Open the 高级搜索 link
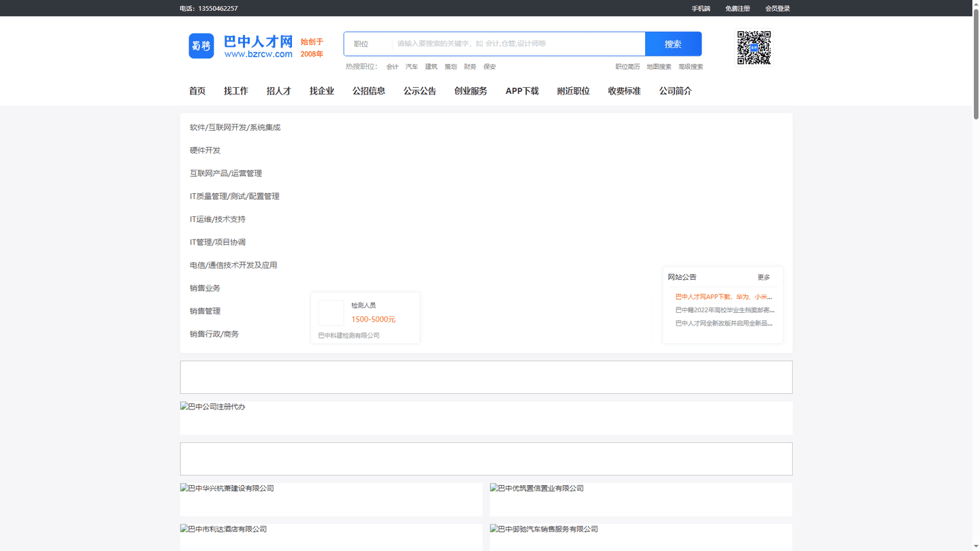The height and width of the screenshot is (551, 980). tap(691, 67)
